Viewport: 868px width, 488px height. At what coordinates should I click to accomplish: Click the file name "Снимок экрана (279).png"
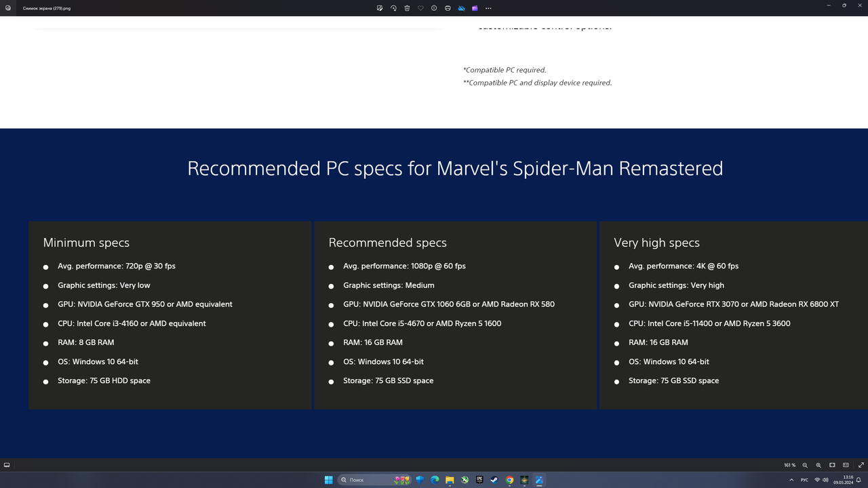coord(47,8)
